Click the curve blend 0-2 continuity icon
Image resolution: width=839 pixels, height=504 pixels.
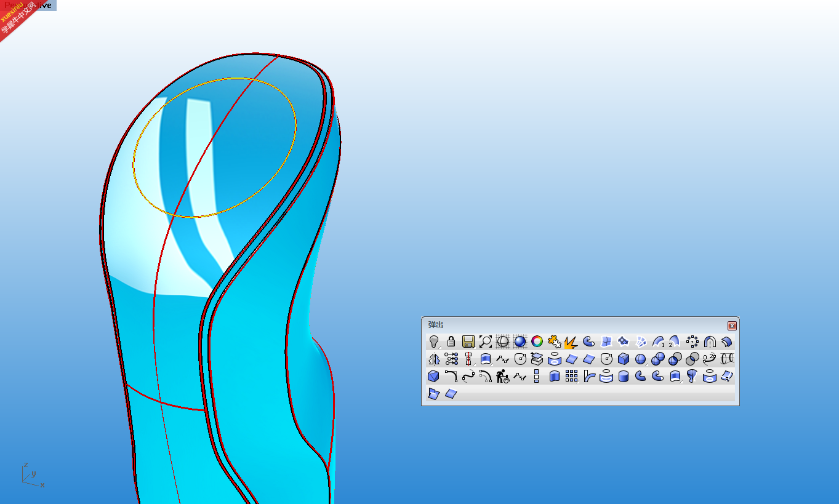(x=710, y=359)
